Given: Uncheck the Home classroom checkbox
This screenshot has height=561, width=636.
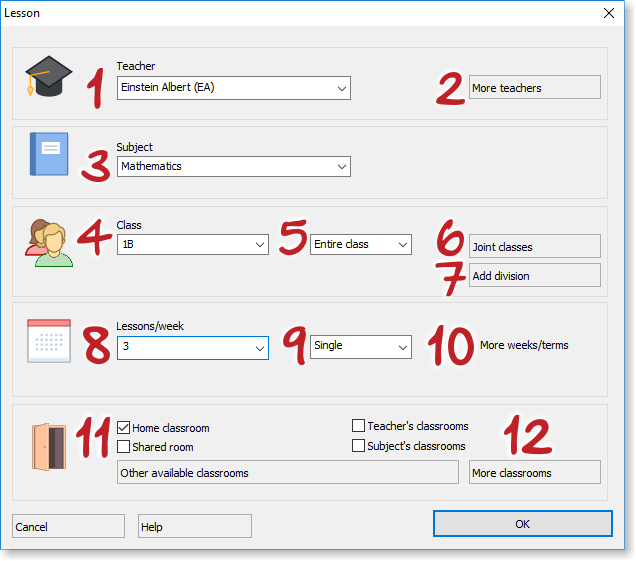Looking at the screenshot, I should [124, 427].
